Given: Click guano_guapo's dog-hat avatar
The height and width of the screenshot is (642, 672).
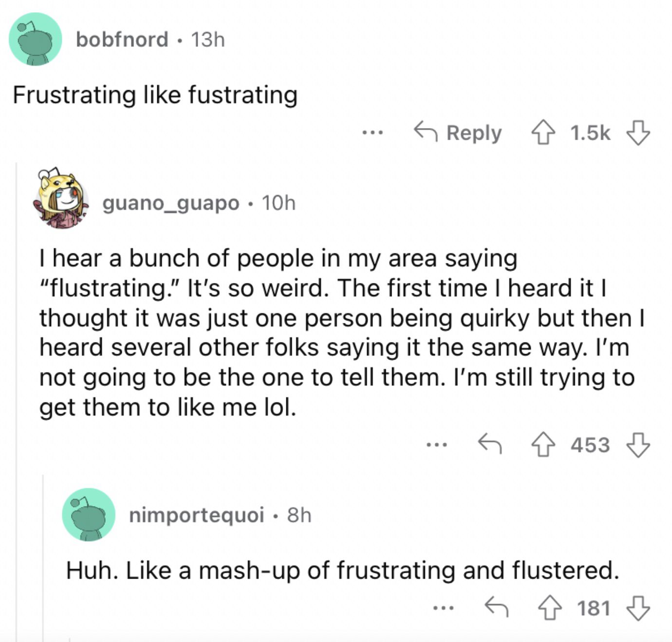Looking at the screenshot, I should click(61, 198).
